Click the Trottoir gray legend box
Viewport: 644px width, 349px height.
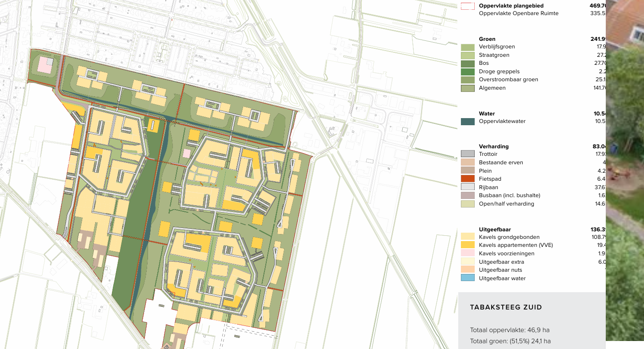pos(468,154)
